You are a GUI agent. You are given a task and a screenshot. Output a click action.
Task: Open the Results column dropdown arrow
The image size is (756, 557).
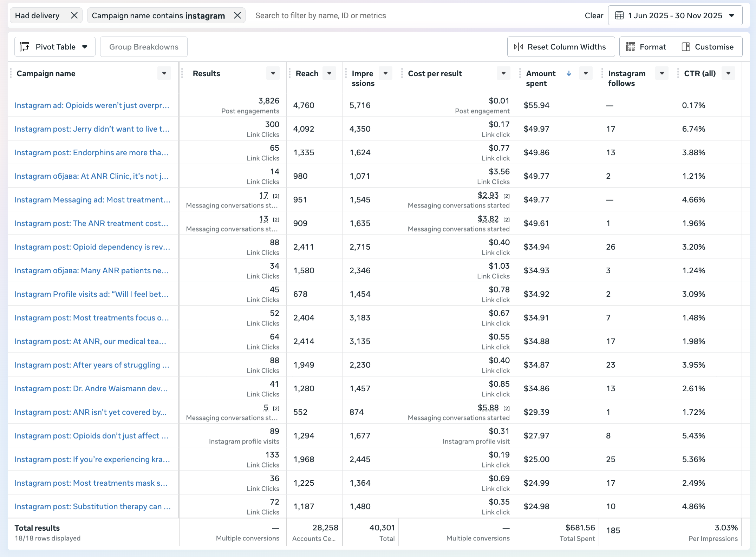click(273, 73)
